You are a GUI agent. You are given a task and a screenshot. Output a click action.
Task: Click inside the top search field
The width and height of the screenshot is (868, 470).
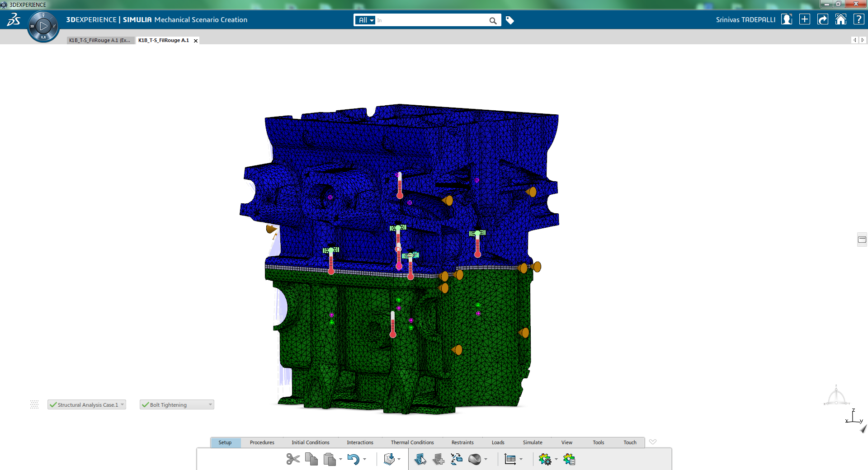pos(432,20)
